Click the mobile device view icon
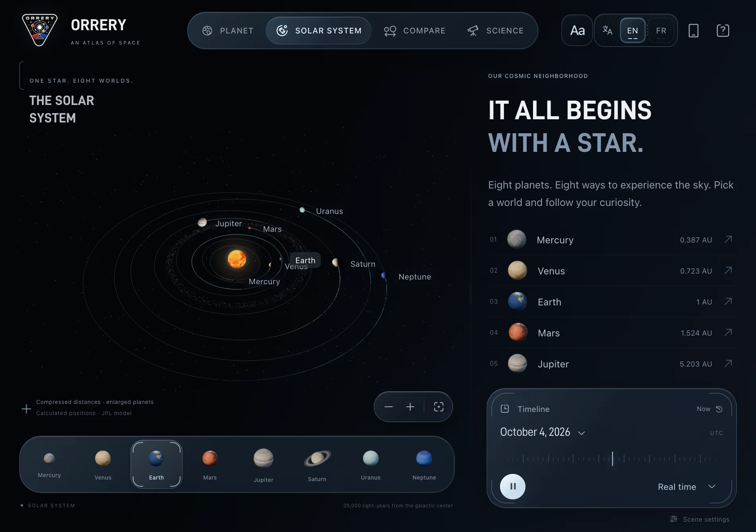This screenshot has width=756, height=532. click(694, 31)
